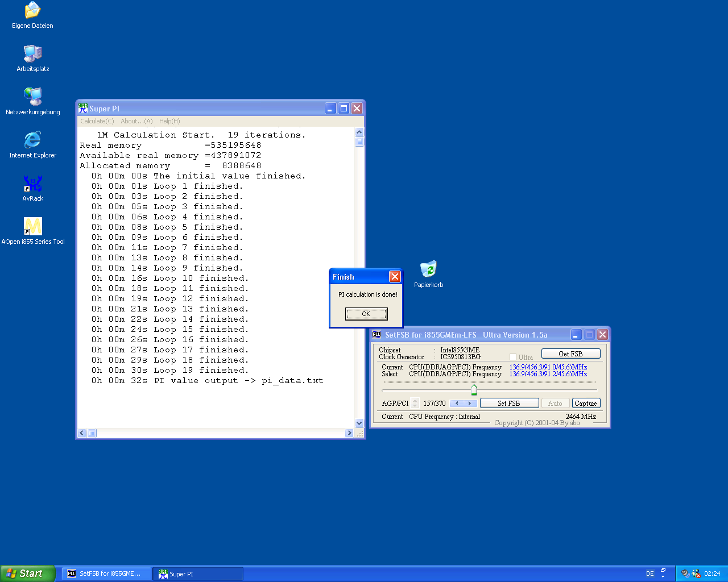Screen dimensions: 728x582
Task: Click Super PI horizontal scrollbar thumb
Action: [x=92, y=433]
